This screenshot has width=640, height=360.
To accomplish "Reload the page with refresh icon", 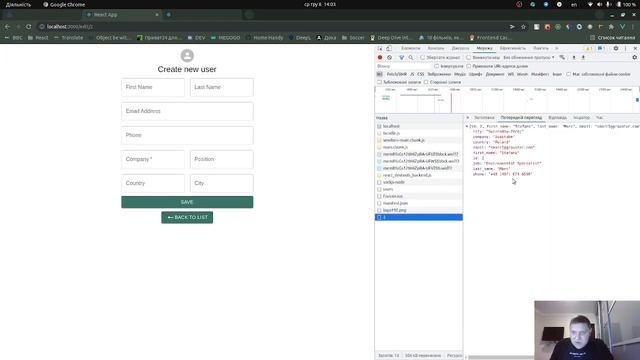I will coord(29,27).
